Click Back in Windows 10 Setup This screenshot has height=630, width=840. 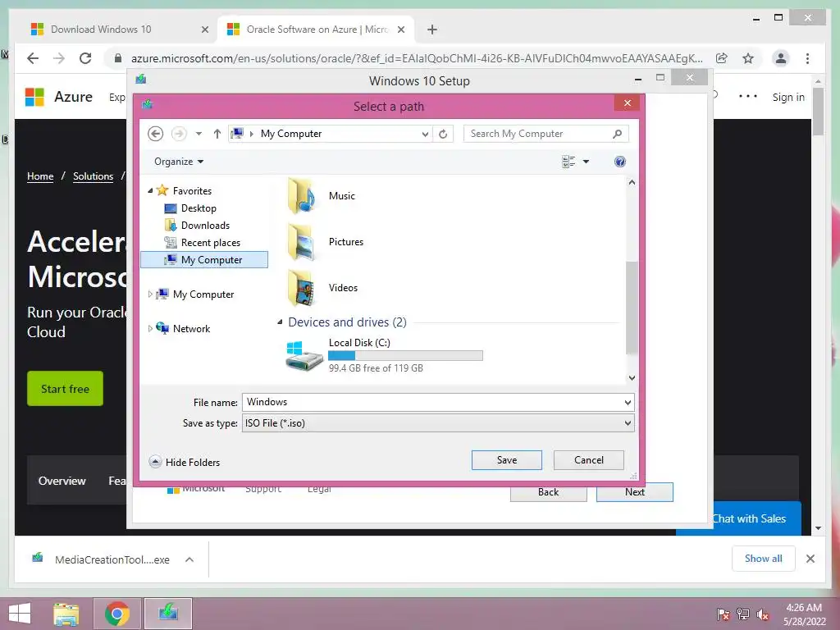549,492
